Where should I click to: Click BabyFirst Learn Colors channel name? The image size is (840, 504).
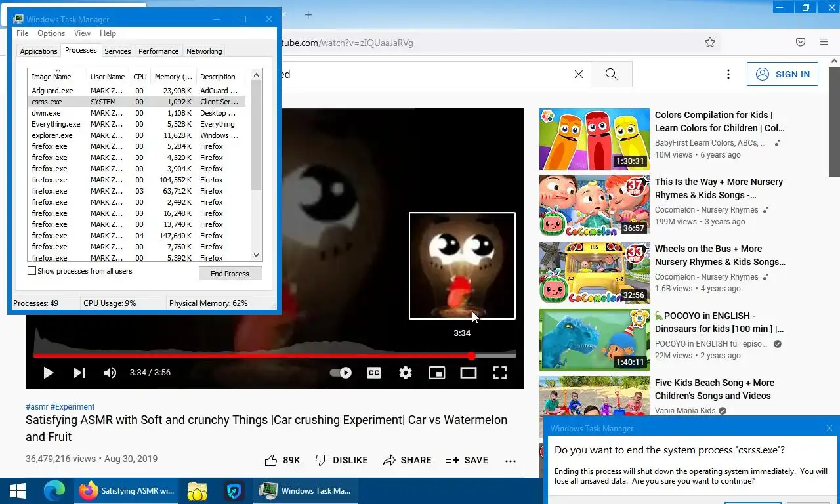[710, 143]
